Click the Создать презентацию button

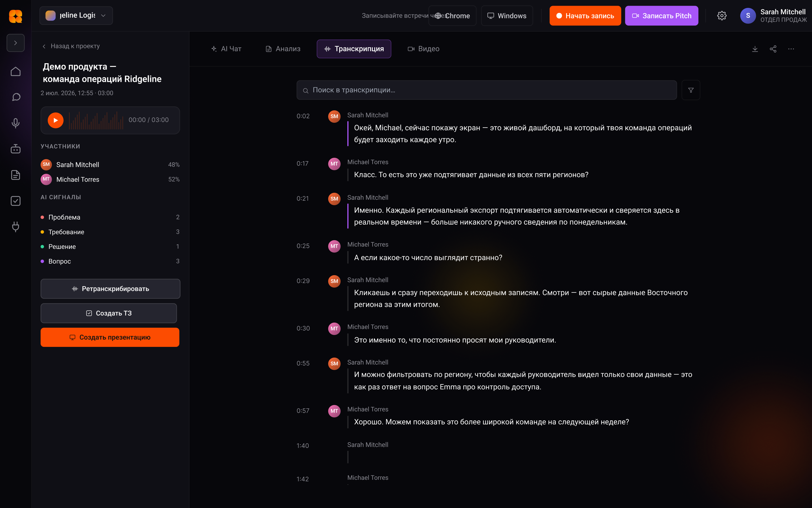[x=110, y=337]
